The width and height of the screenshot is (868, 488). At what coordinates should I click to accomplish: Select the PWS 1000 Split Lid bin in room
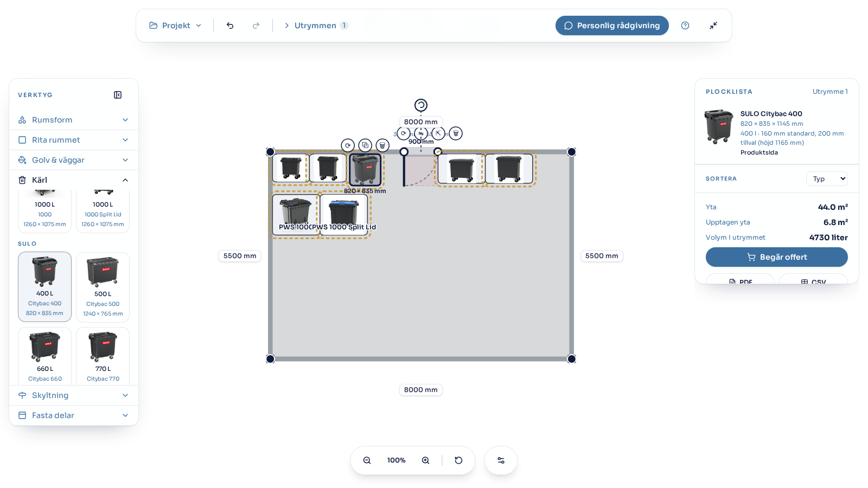coord(344,214)
